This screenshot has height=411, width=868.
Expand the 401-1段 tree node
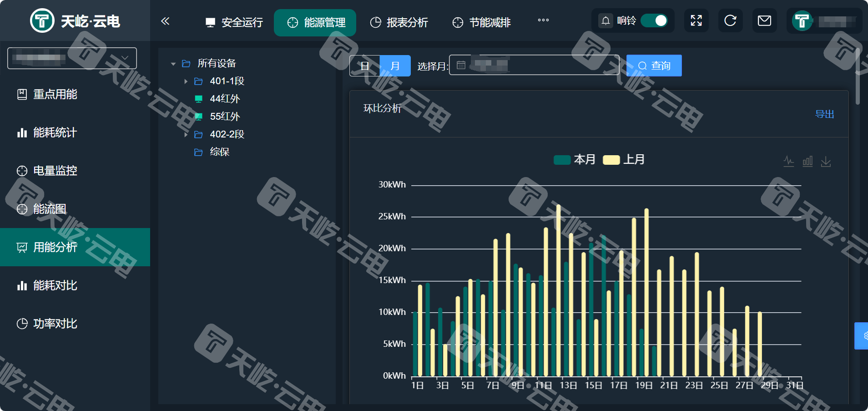click(x=186, y=81)
